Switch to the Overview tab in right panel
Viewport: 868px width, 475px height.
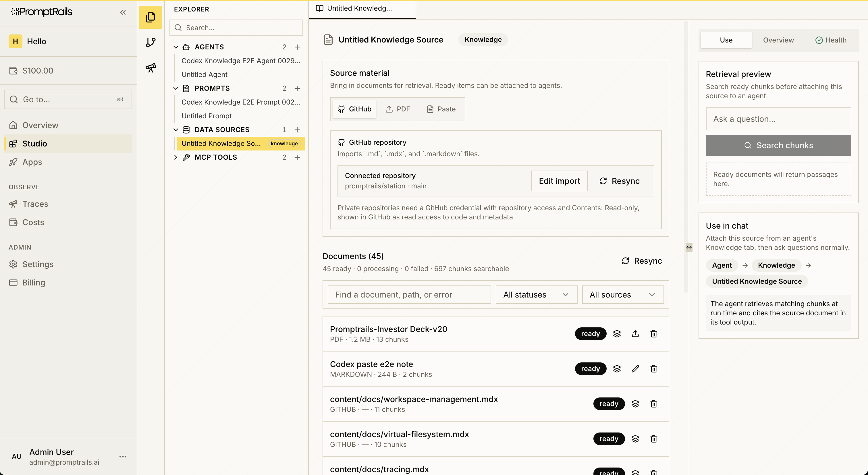[x=778, y=40]
